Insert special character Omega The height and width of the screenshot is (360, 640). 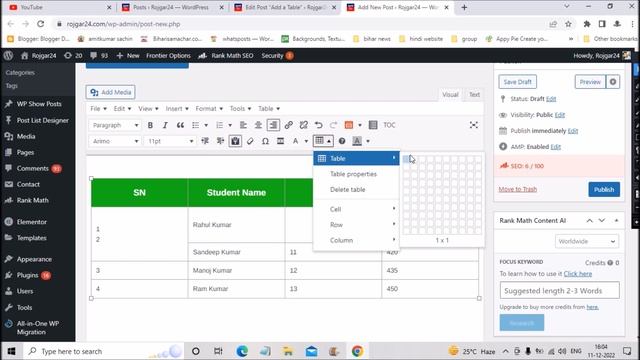265,141
